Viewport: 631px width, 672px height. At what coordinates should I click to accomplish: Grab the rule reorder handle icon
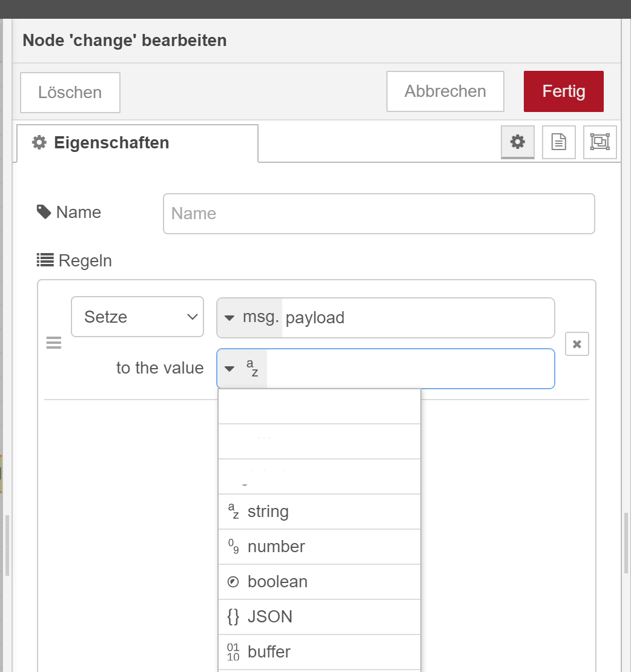53,343
